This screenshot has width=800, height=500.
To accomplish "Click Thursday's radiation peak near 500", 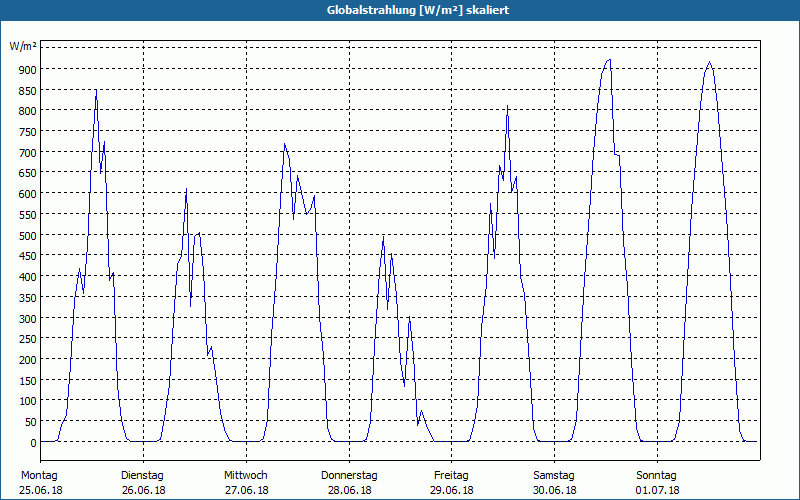I will tap(383, 237).
